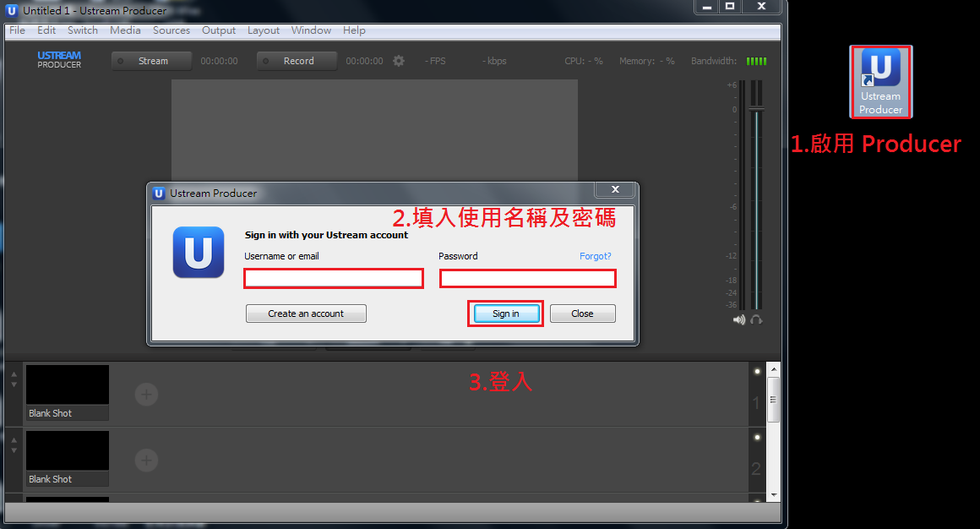Open the Layout menu
Screen dimensions: 980x529
[263, 30]
